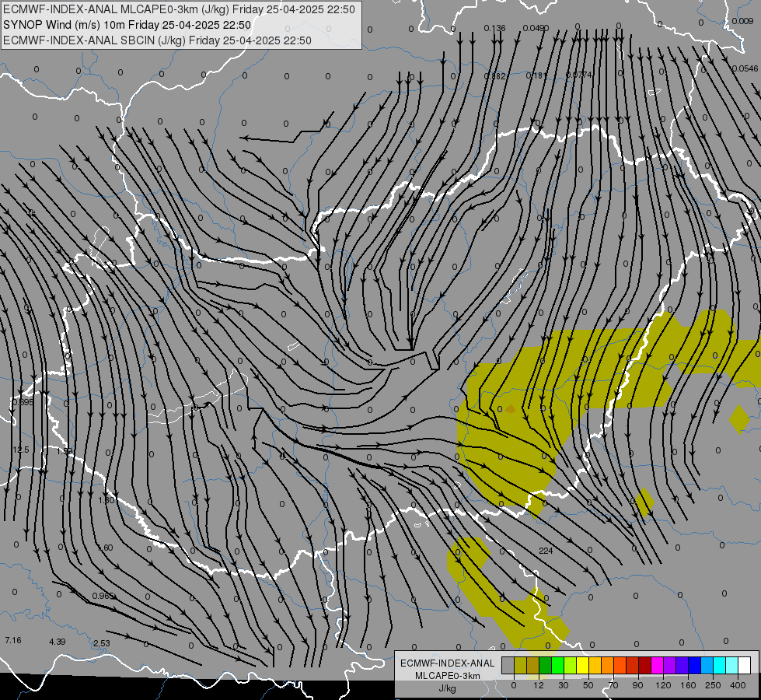Click the map value 0.181
The width and height of the screenshot is (761, 700).
(x=537, y=75)
